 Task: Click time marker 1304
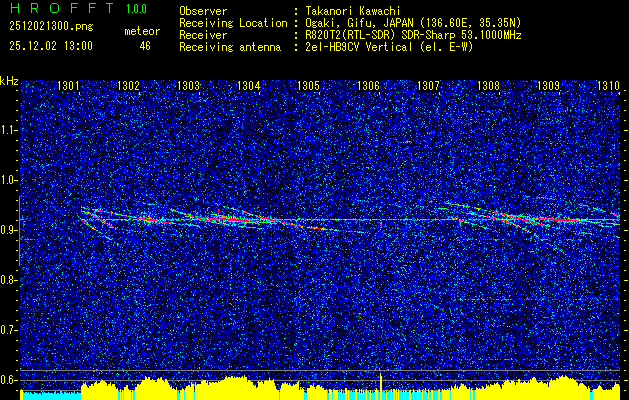coord(248,85)
